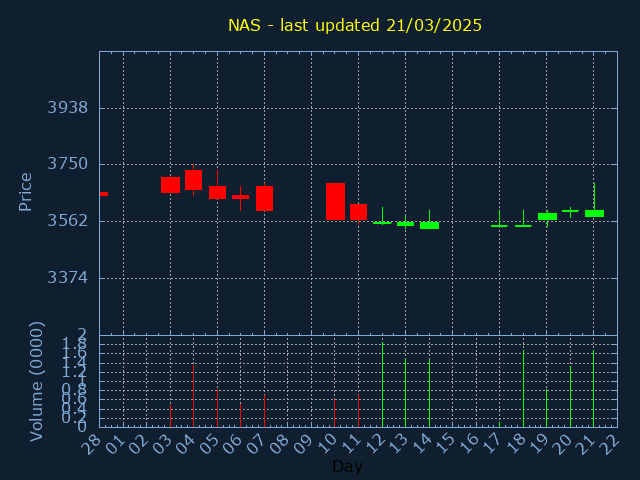Click the green volume bar for day 19

coord(547,408)
